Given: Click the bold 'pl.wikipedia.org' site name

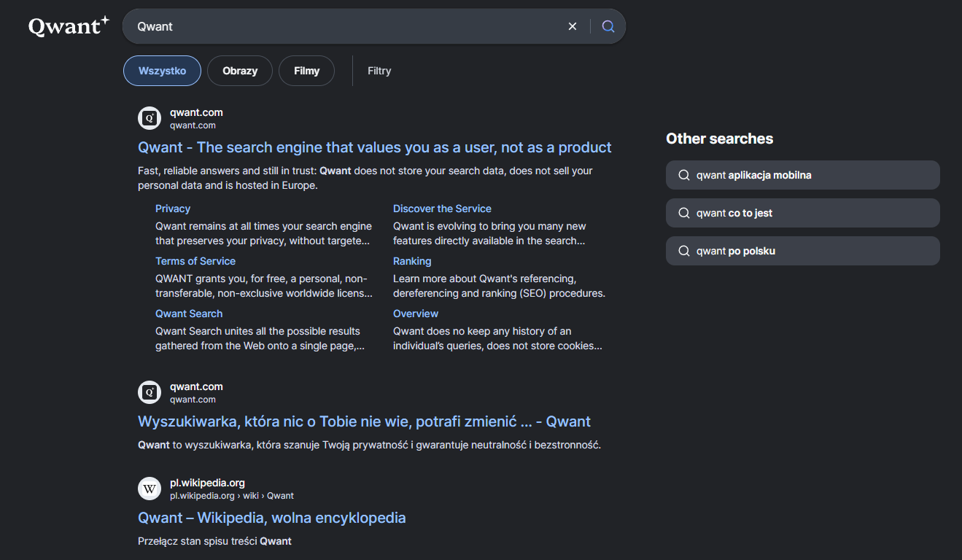Looking at the screenshot, I should pos(207,483).
